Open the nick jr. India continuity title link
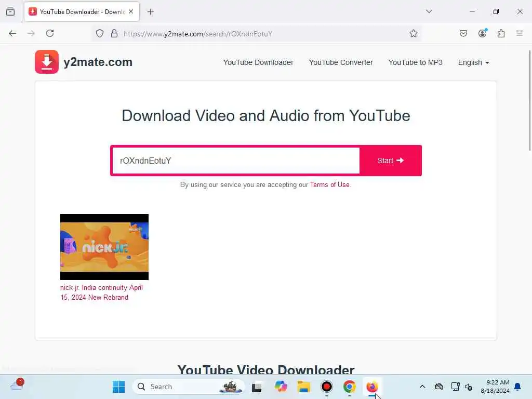The image size is (532, 399). coord(101,292)
